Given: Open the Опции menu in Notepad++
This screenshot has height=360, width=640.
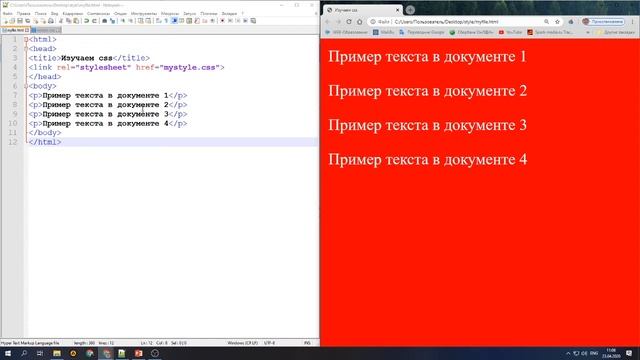Looking at the screenshot, I should pyautogui.click(x=120, y=13).
